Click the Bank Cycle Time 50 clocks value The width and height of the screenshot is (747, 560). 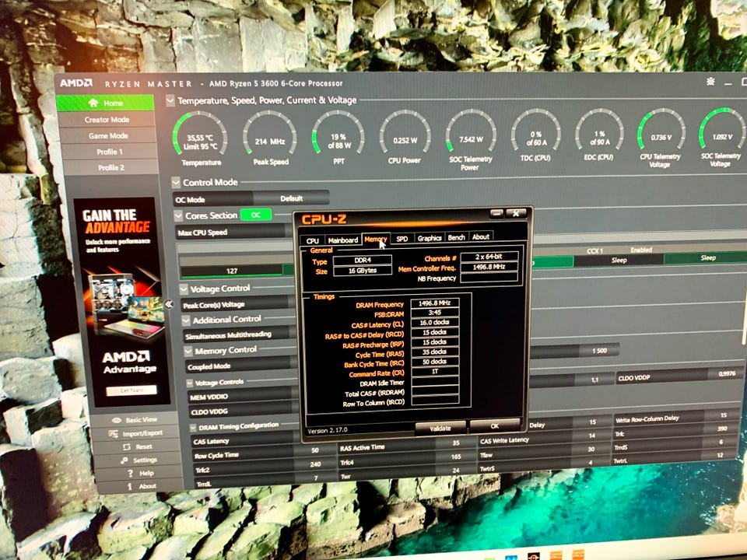[x=434, y=362]
